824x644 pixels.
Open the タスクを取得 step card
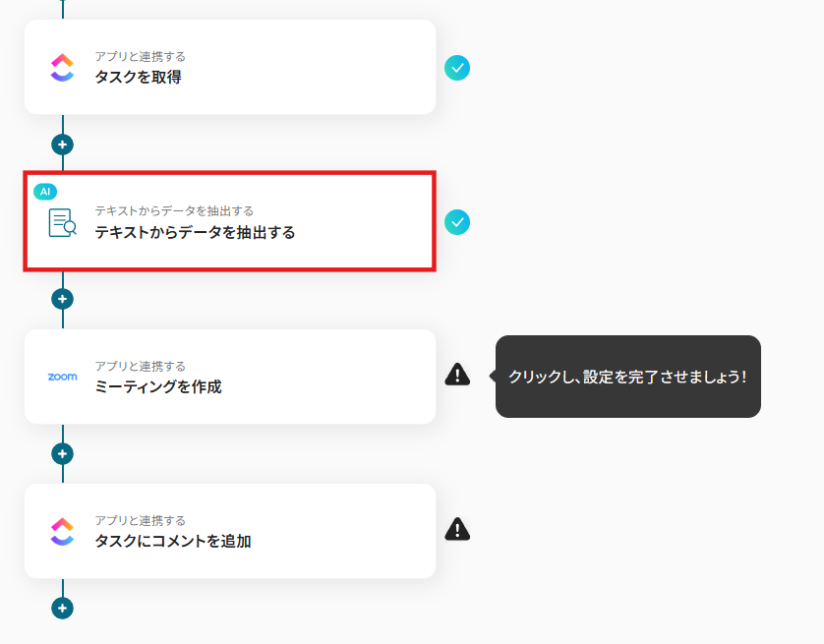tap(230, 67)
